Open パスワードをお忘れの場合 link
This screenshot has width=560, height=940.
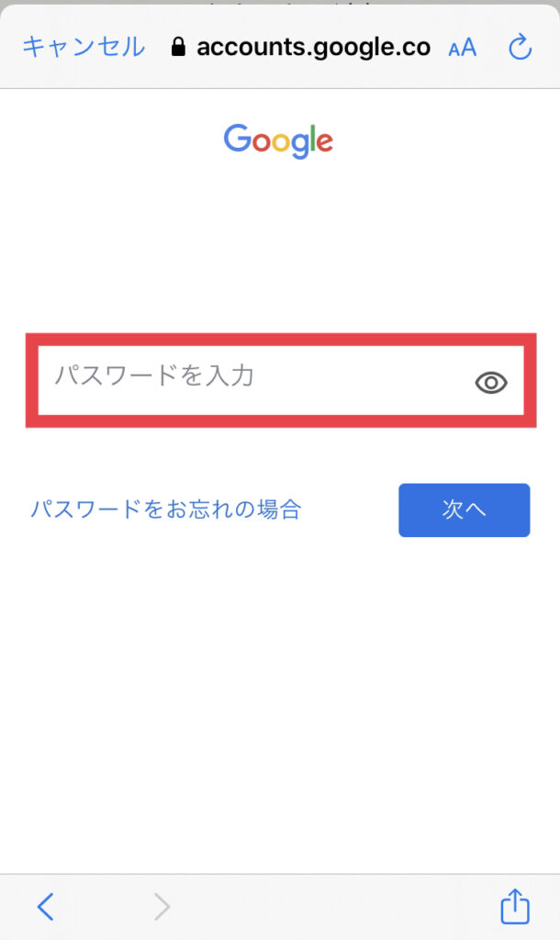tap(166, 509)
